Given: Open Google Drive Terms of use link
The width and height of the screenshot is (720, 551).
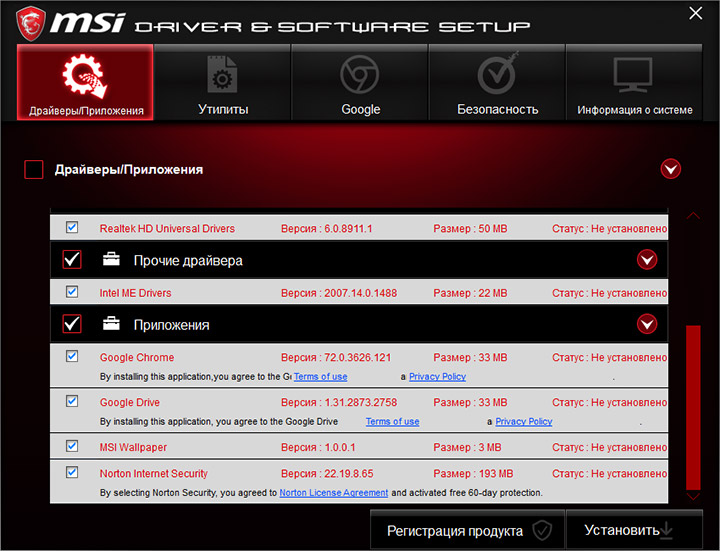Looking at the screenshot, I should 393,422.
